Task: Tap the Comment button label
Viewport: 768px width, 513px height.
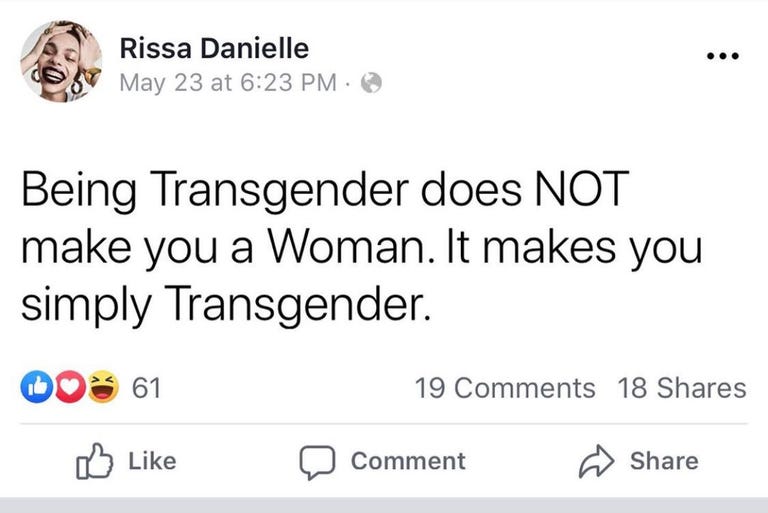Action: click(408, 461)
